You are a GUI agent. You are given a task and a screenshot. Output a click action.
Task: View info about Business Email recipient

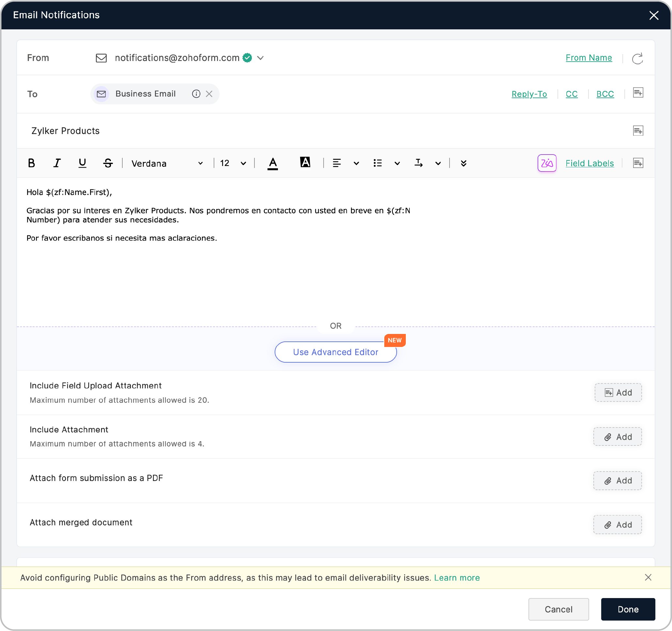(x=196, y=94)
